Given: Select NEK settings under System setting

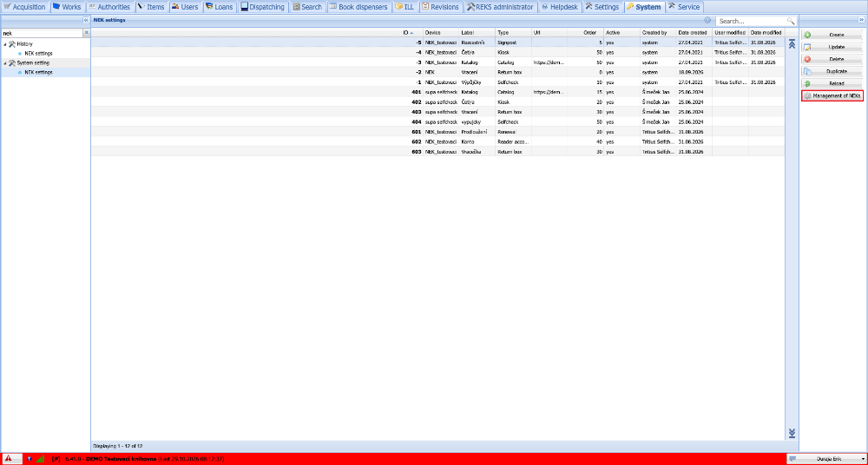Looking at the screenshot, I should [x=38, y=73].
